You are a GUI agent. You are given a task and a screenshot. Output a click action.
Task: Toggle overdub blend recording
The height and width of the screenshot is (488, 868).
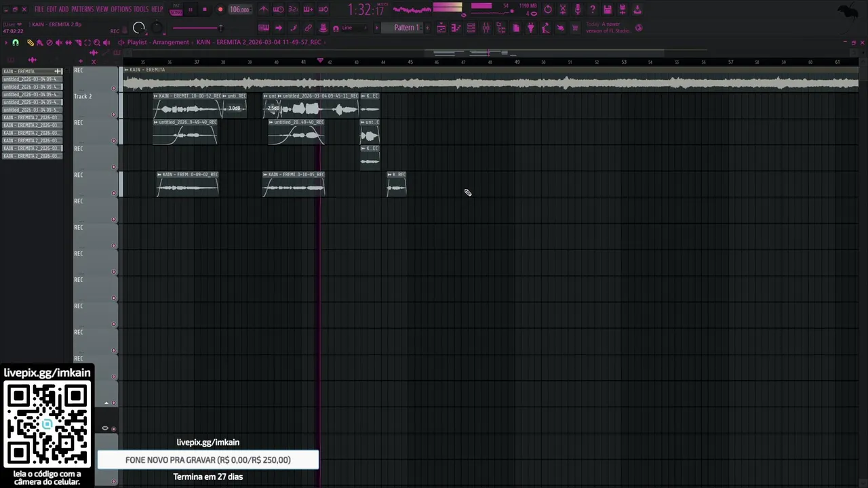coord(308,9)
